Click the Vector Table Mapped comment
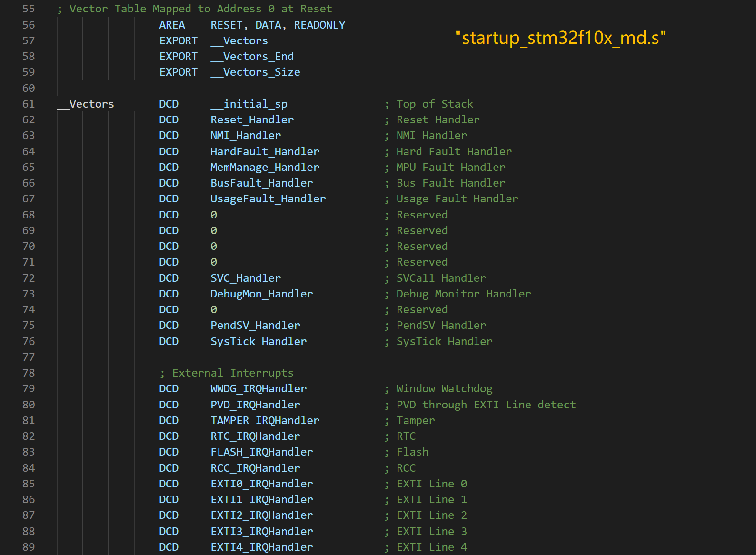Image resolution: width=756 pixels, height=555 pixels. pos(195,9)
